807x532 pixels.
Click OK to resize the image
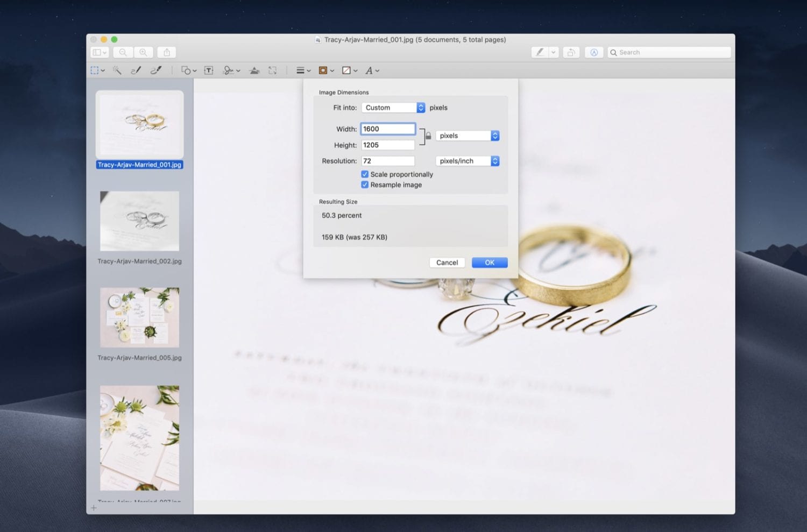coord(489,263)
